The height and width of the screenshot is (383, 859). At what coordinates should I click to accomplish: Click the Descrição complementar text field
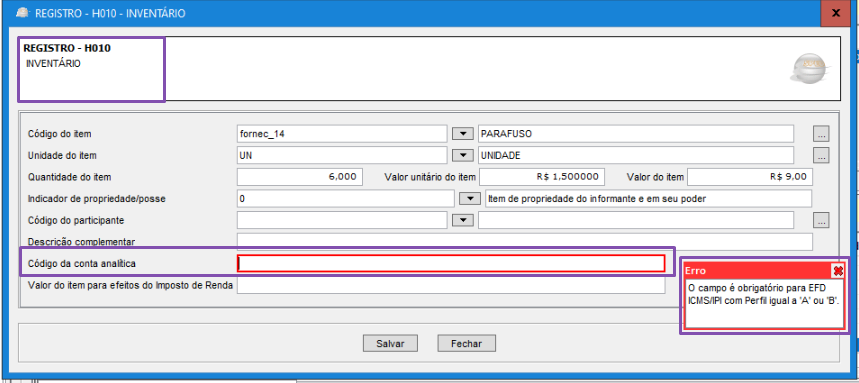(x=525, y=242)
